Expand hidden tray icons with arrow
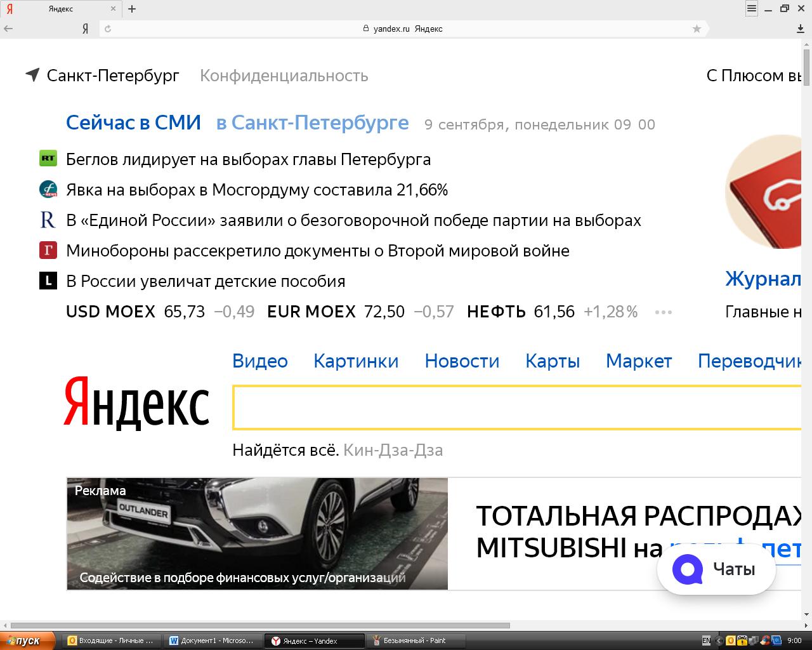812x650 pixels. 719,640
